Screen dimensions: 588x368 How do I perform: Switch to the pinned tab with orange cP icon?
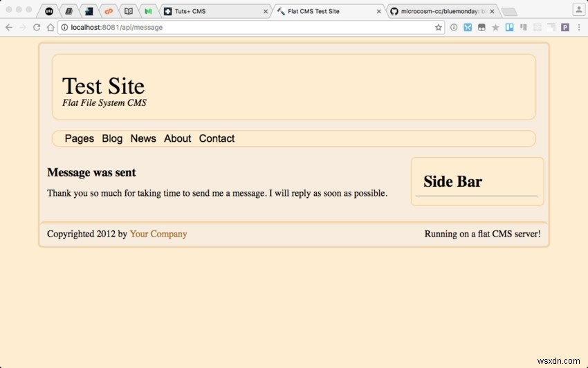click(x=109, y=11)
